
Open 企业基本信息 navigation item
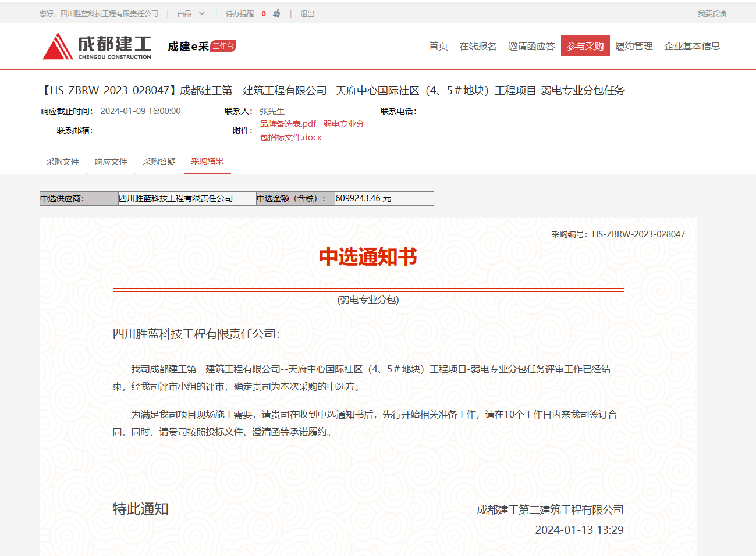tap(693, 46)
